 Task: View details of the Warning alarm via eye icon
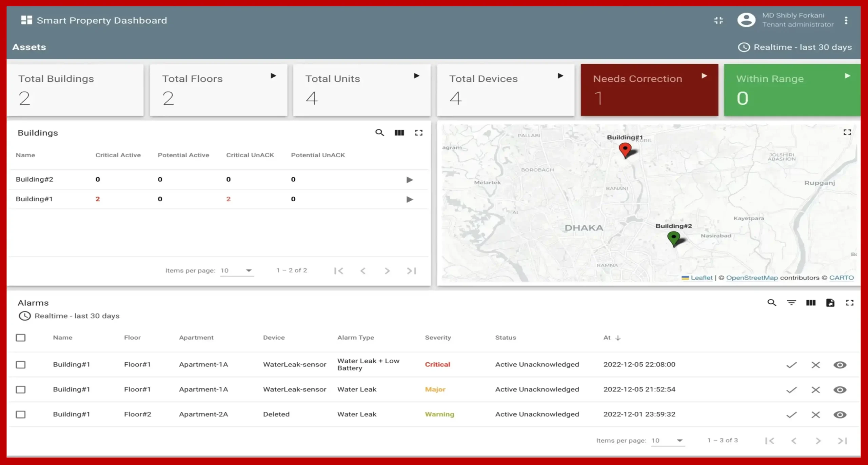tap(840, 415)
